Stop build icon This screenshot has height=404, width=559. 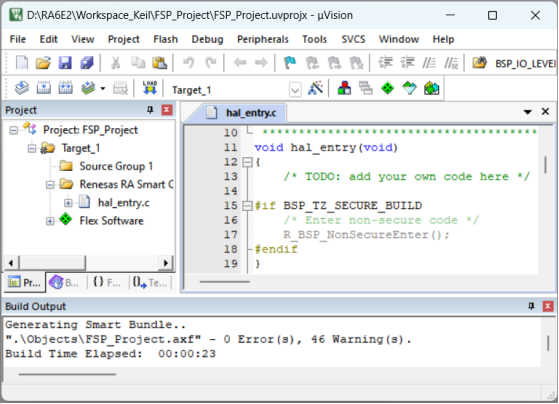click(x=120, y=88)
